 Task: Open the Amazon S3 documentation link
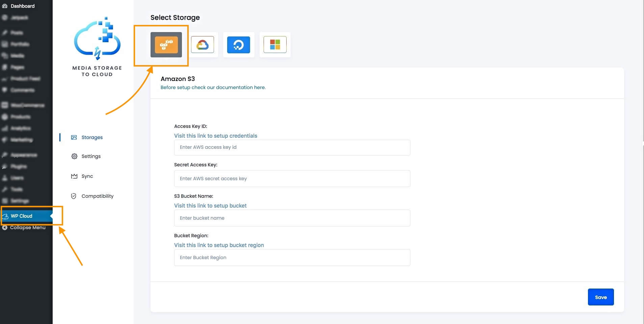(213, 87)
